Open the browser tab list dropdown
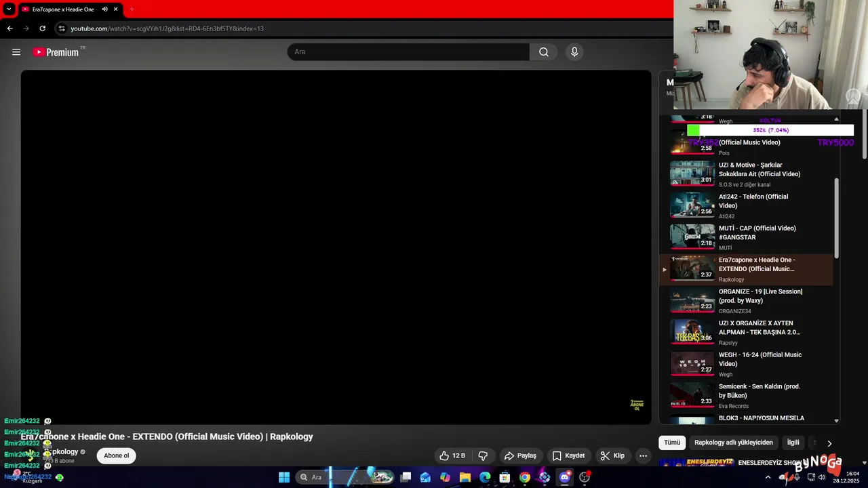The height and width of the screenshot is (488, 868). tap(9, 9)
